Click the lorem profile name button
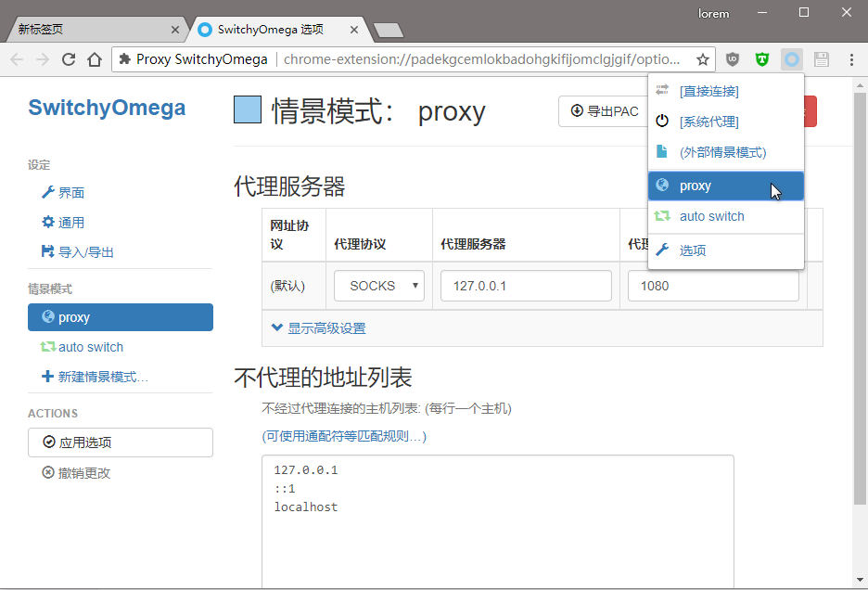 713,13
